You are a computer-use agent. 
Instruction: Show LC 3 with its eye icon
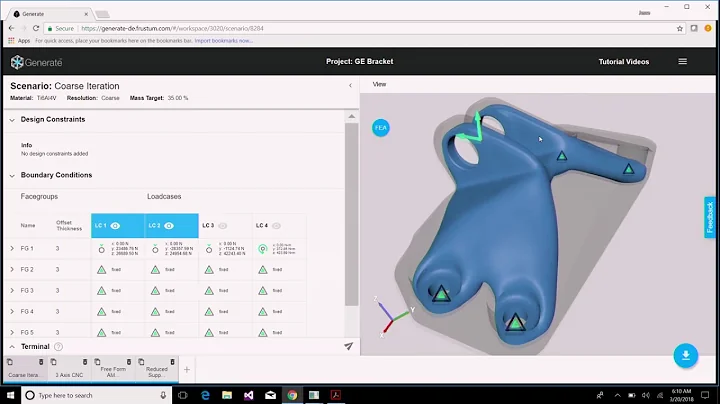[x=223, y=225]
